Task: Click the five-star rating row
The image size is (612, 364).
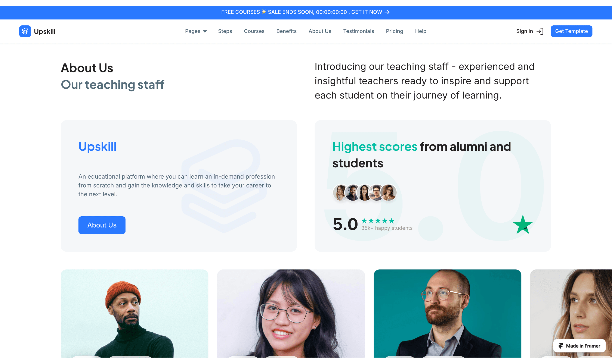Action: coord(378,221)
